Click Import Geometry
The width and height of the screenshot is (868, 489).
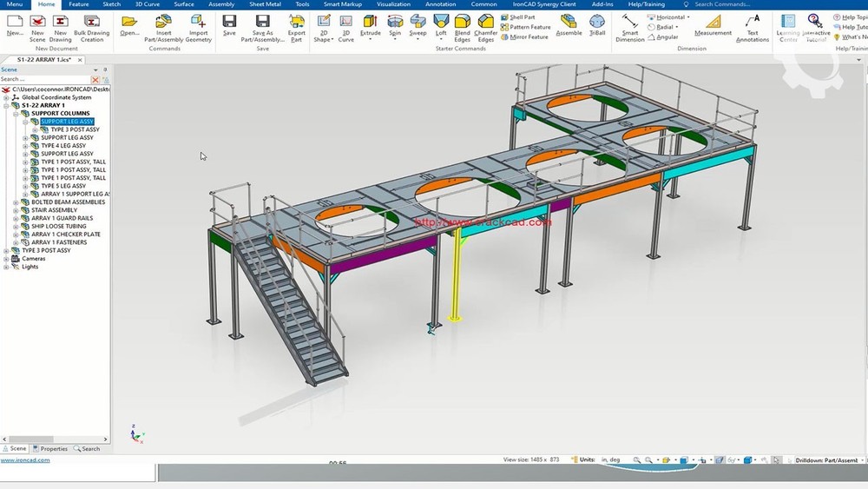(x=198, y=29)
